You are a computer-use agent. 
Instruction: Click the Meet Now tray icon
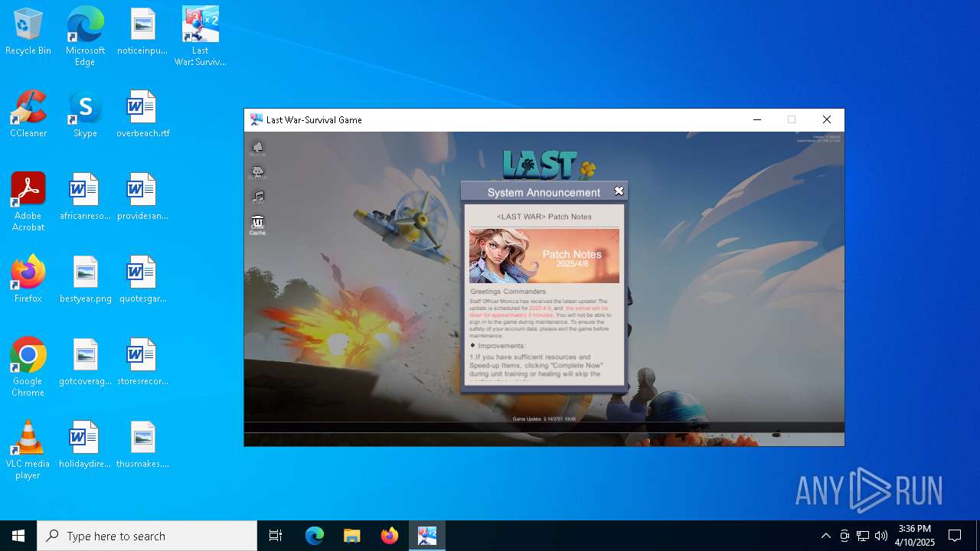click(844, 536)
